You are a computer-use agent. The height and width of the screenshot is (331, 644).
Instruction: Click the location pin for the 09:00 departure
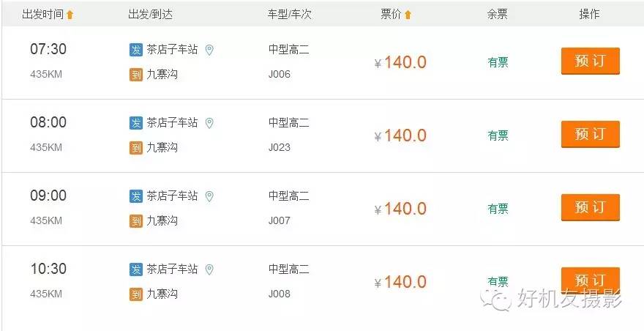(x=209, y=196)
